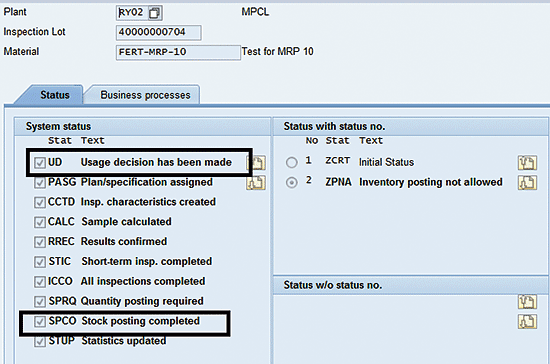Screen dimensions: 550x364
Task: Switch to the Status tab
Action: click(55, 95)
